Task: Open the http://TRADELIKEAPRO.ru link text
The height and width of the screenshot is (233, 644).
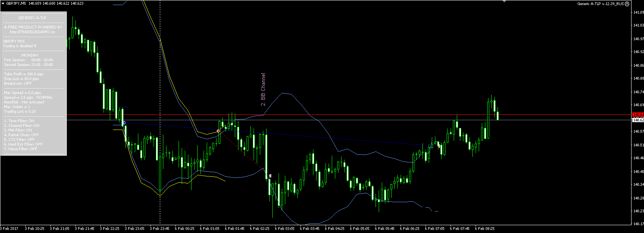Action: [x=33, y=32]
